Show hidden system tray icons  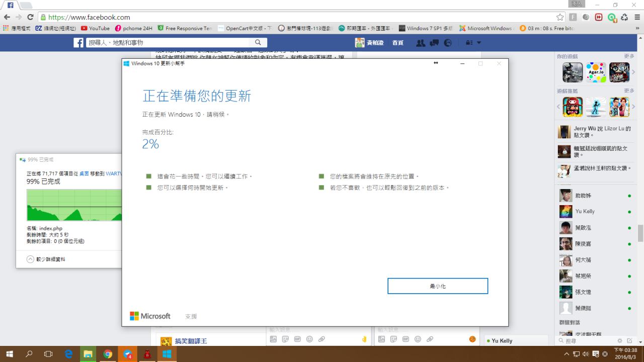(x=567, y=354)
